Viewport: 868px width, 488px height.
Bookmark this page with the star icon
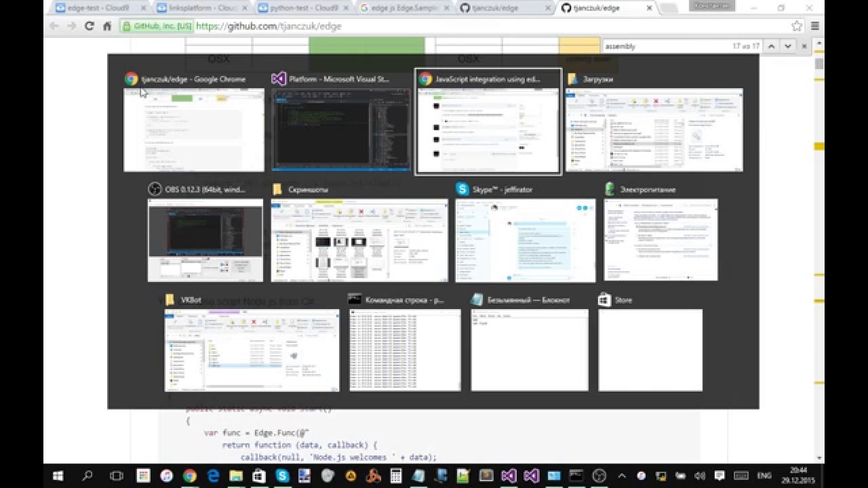797,26
